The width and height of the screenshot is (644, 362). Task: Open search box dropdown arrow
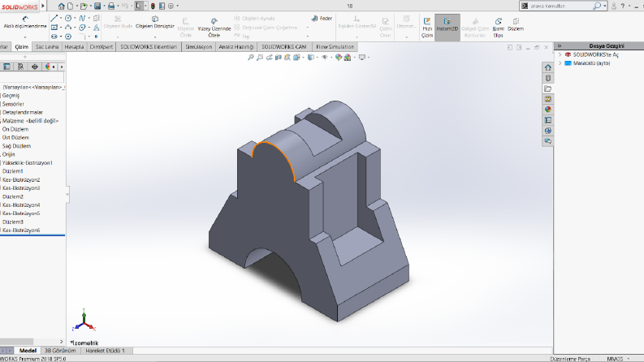(604, 6)
